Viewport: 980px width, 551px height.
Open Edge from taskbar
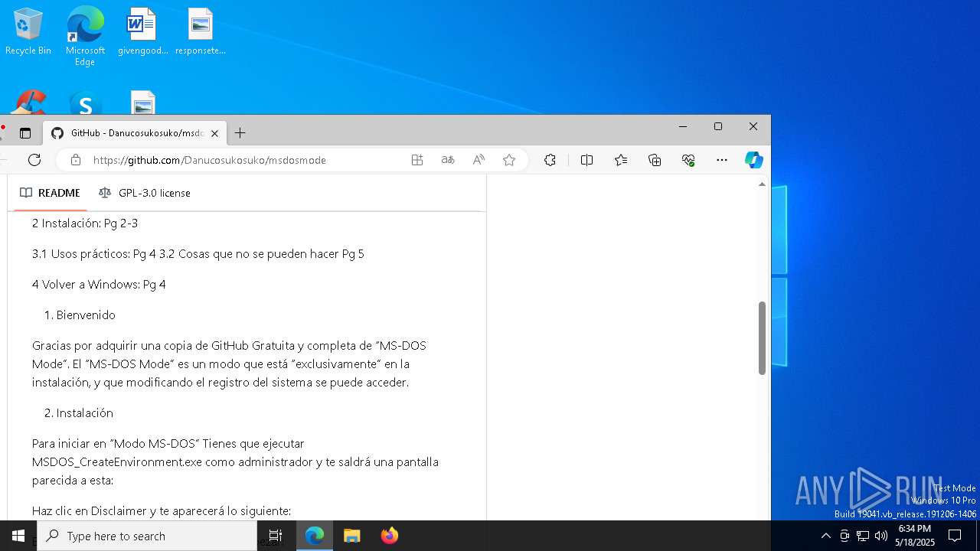tap(315, 536)
